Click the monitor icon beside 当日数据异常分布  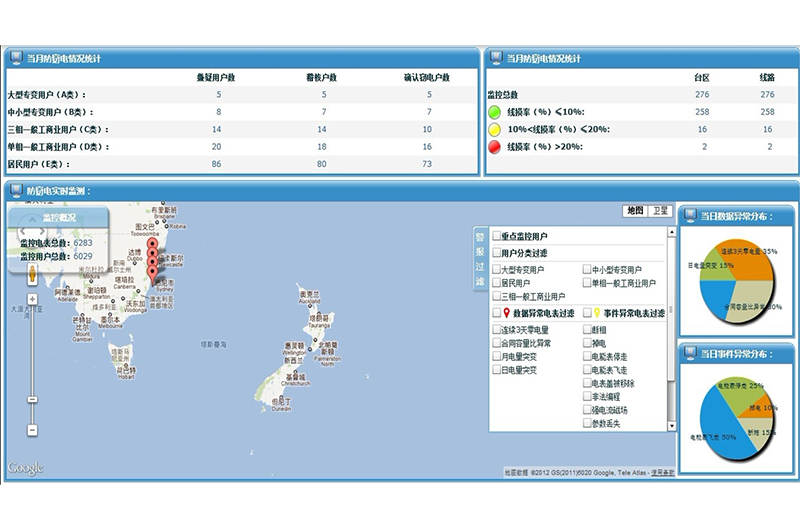688,215
